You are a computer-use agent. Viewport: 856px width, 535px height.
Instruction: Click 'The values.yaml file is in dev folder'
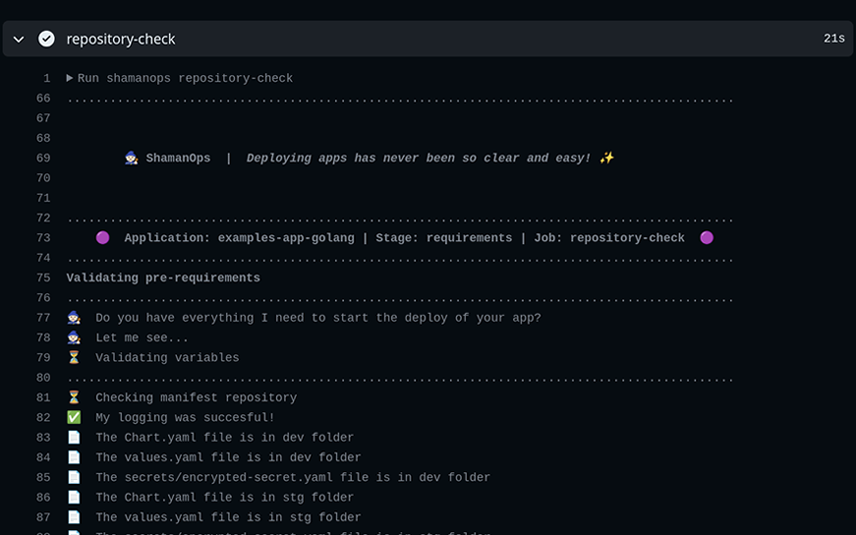click(228, 457)
